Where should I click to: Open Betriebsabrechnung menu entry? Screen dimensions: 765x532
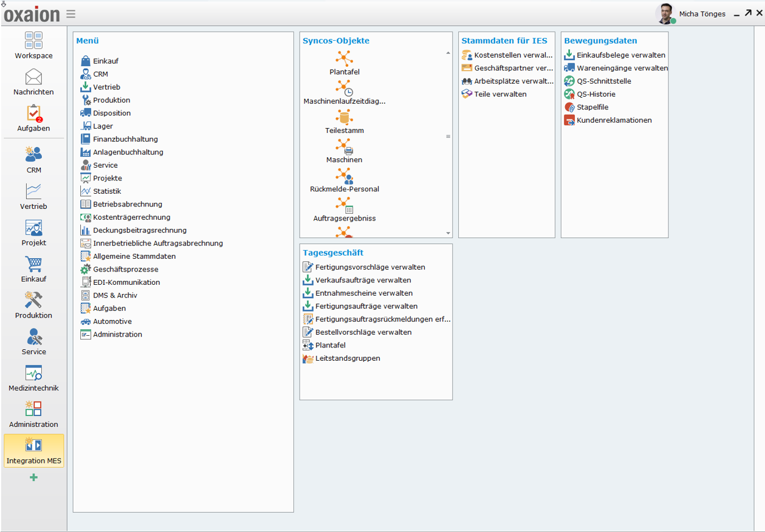click(x=122, y=205)
